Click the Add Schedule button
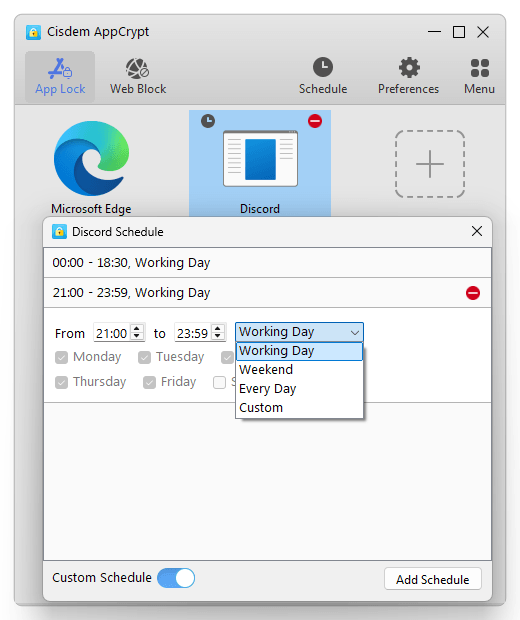520x620 pixels. point(433,579)
